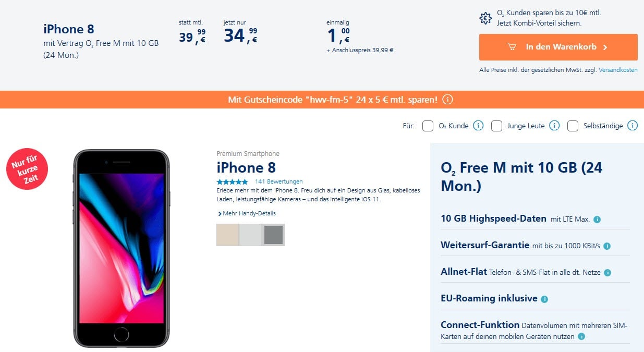
Task: Click the Kombi-Vorteil euro badge icon
Action: pyautogui.click(x=485, y=18)
